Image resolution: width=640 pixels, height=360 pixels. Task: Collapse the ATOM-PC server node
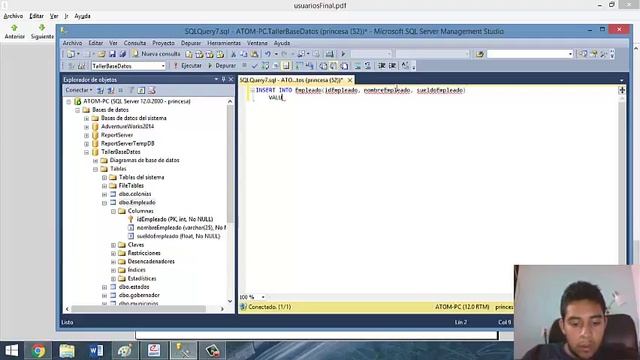pos(69,102)
